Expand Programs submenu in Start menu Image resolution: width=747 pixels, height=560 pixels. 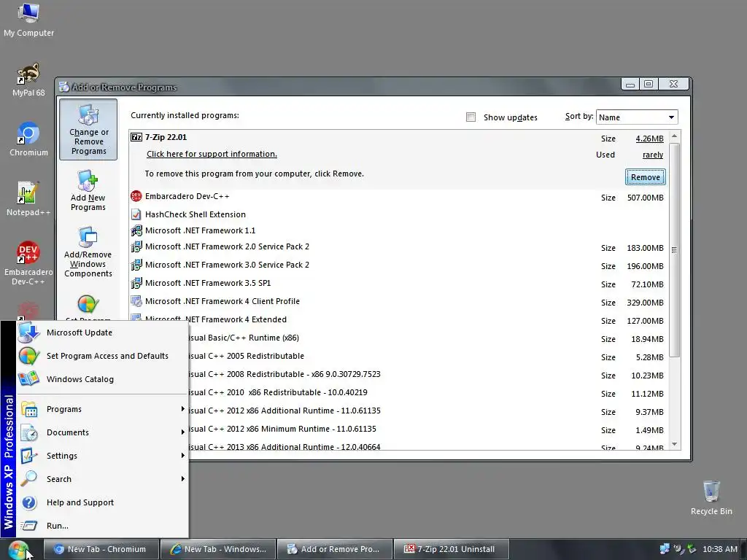(102, 409)
